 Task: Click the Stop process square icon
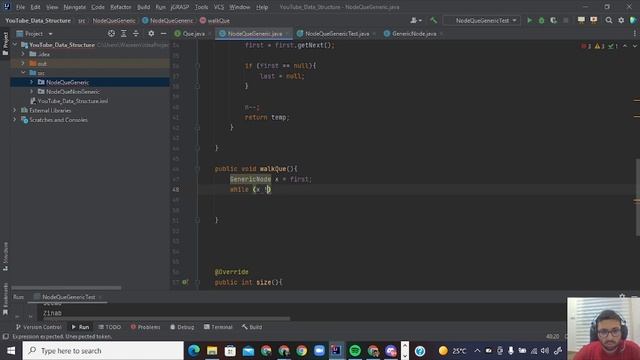[x=566, y=20]
